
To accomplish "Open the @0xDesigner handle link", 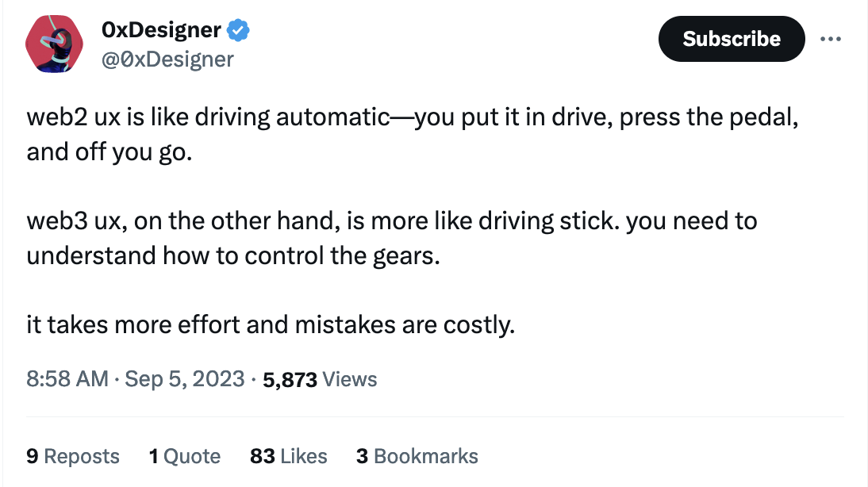I will 167,59.
